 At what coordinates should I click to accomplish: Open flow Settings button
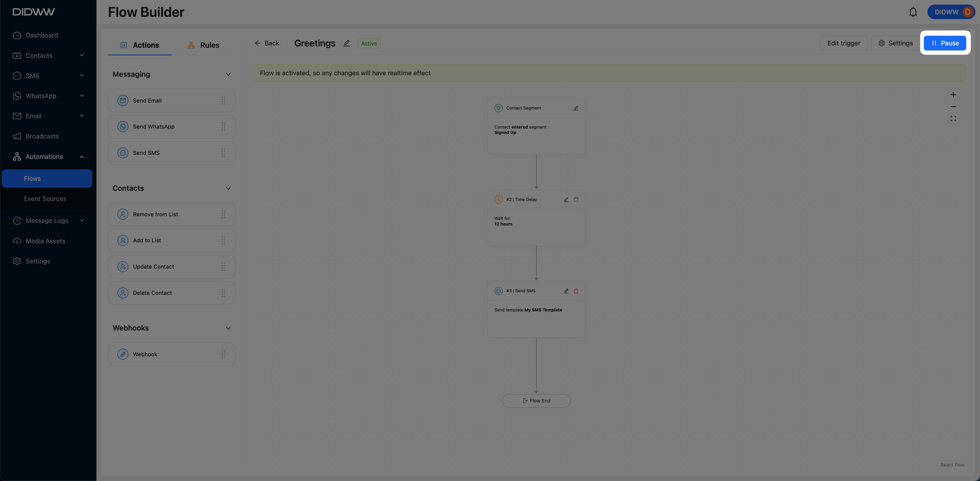(x=895, y=43)
